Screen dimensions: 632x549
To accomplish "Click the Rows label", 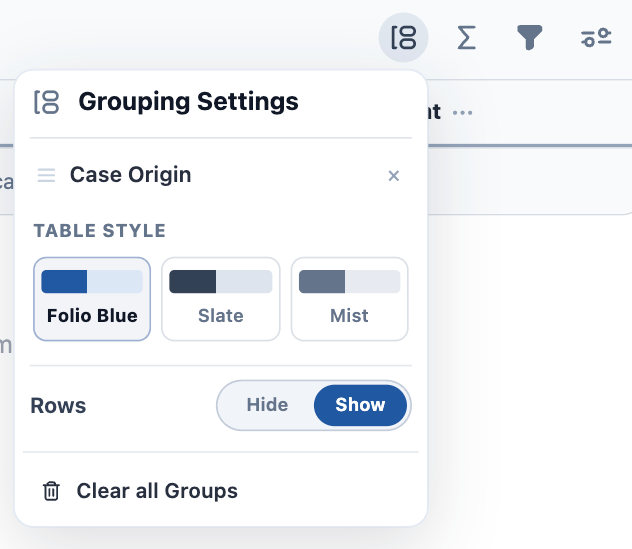I will (x=58, y=406).
